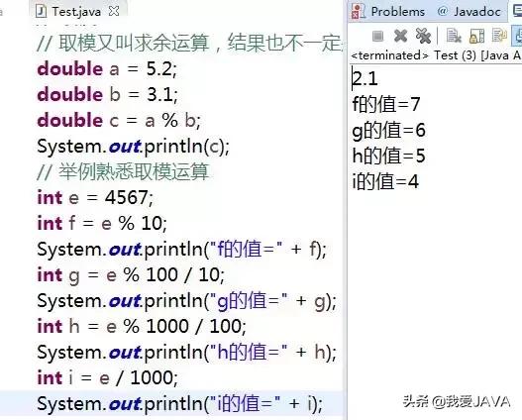Click the Clear Console document icon
This screenshot has width=522, height=420.
coord(454,36)
